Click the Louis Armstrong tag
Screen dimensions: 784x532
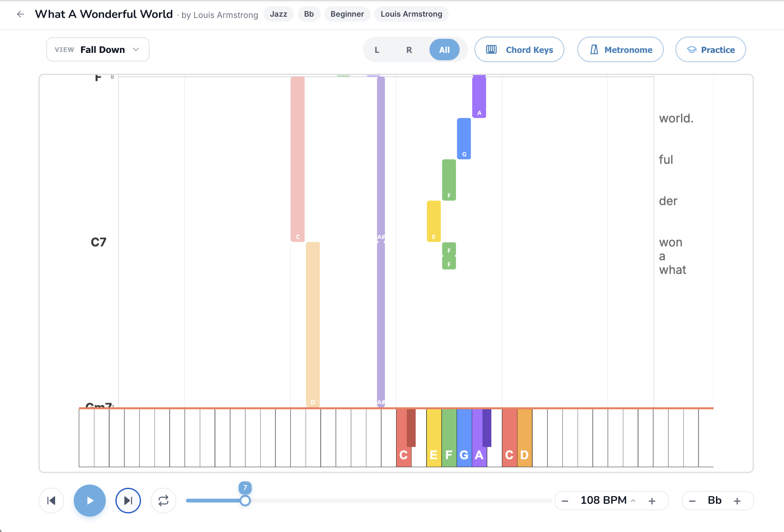[411, 14]
